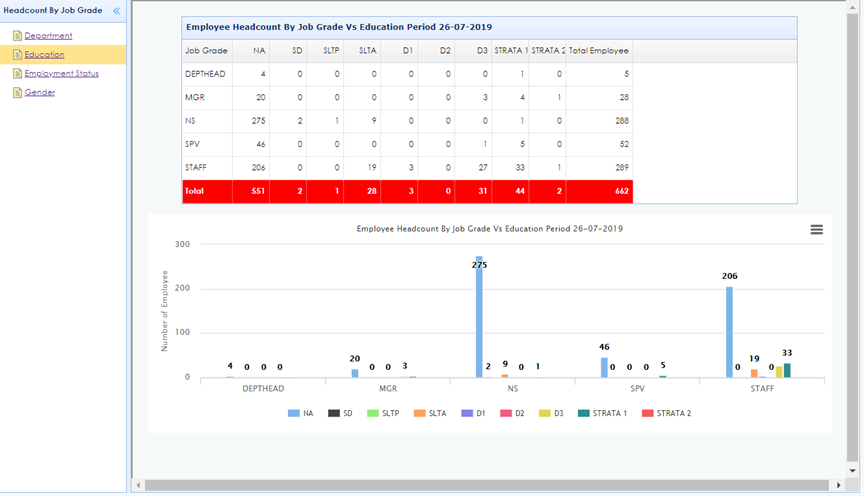Click the horizontal scrollbar right arrow

click(838, 486)
